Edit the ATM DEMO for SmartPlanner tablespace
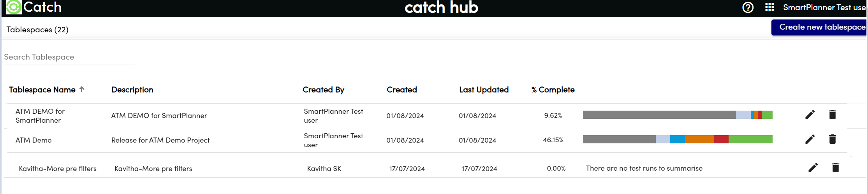This screenshot has width=868, height=194. (x=810, y=115)
